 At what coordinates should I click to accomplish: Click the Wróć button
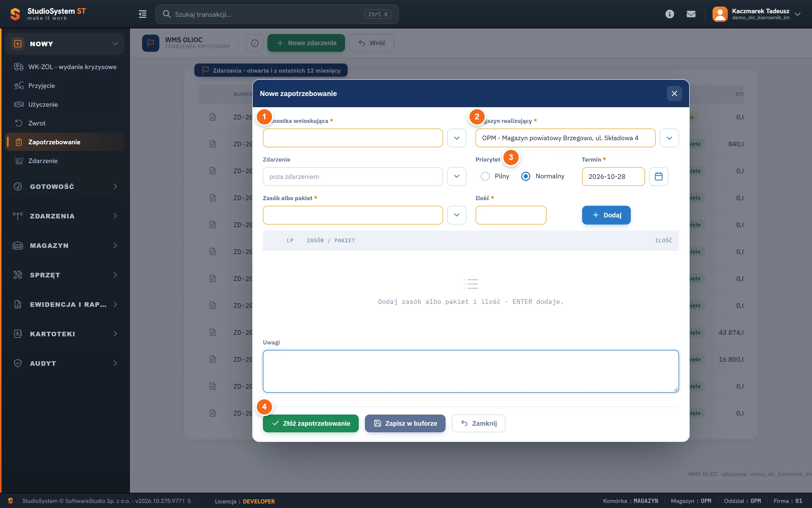pyautogui.click(x=371, y=43)
